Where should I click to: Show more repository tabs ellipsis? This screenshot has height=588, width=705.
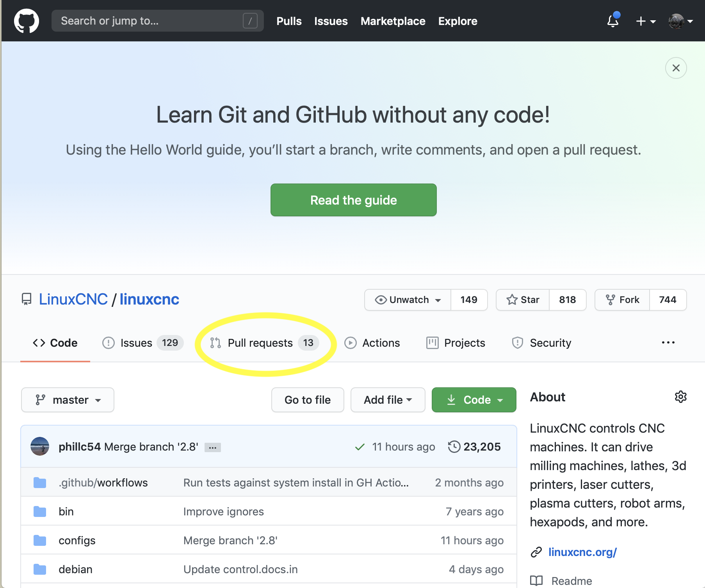tap(668, 343)
